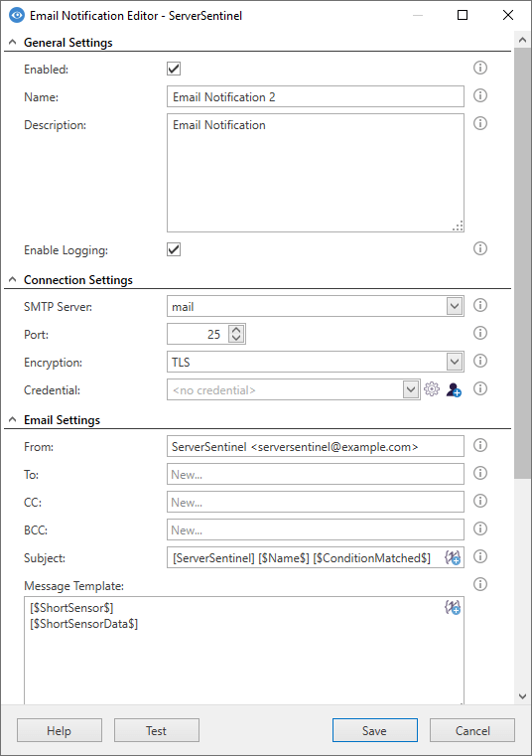Click the Description box resize grip
The height and width of the screenshot is (756, 532).
tap(459, 227)
